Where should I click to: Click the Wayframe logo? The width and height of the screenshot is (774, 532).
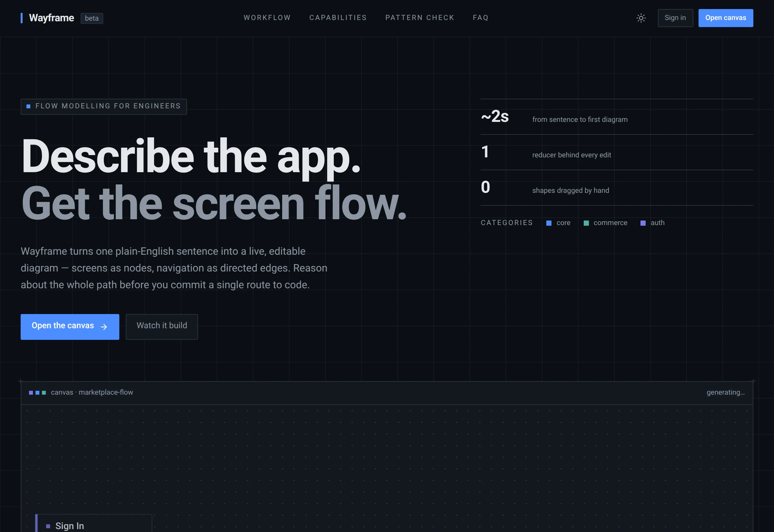tap(47, 18)
